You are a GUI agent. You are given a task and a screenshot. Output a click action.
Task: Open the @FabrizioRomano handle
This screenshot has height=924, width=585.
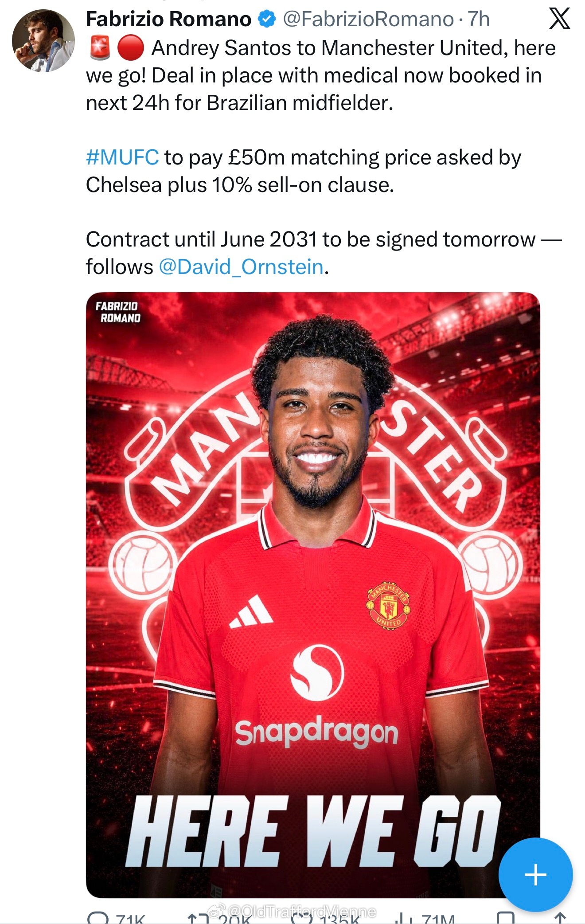(x=368, y=20)
